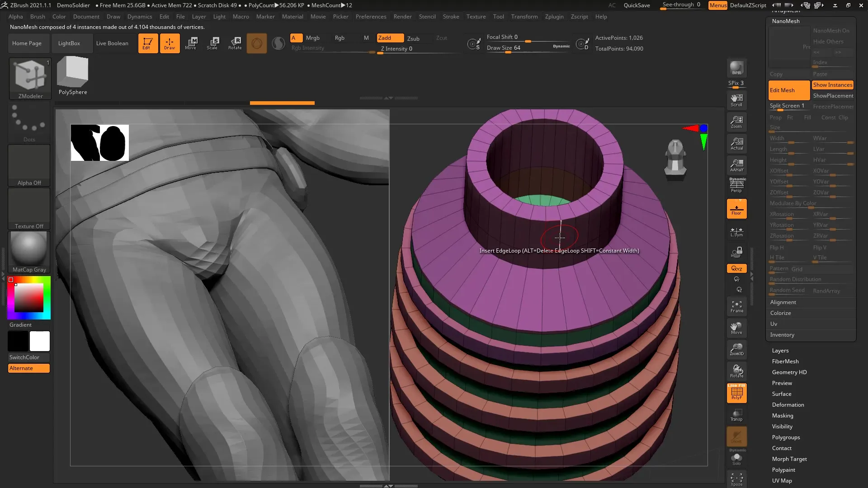
Task: Select the PolySphere tool thumbnail
Action: tap(73, 76)
